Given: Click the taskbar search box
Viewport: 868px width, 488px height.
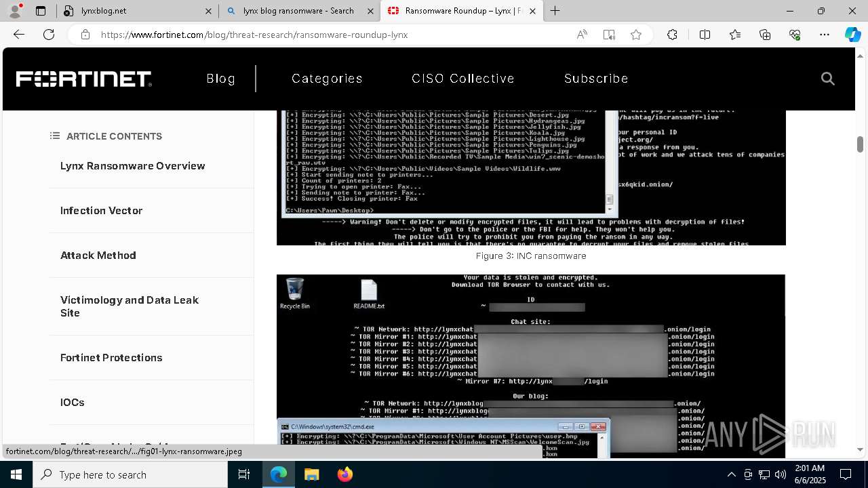Looking at the screenshot, I should coord(130,474).
